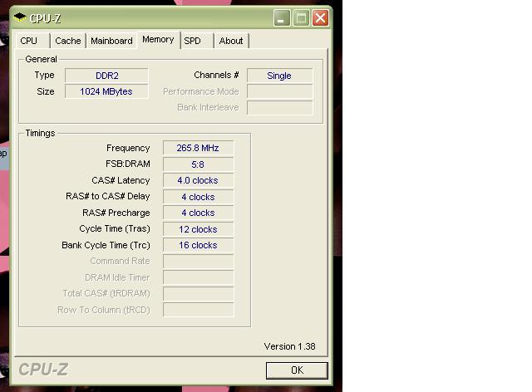
Task: Click the CPU-Z title bar text
Action: click(45, 18)
